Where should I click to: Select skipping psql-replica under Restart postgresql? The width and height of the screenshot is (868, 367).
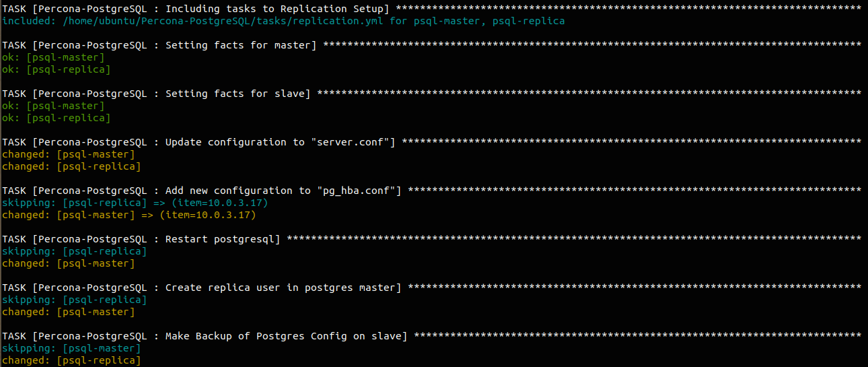click(75, 251)
